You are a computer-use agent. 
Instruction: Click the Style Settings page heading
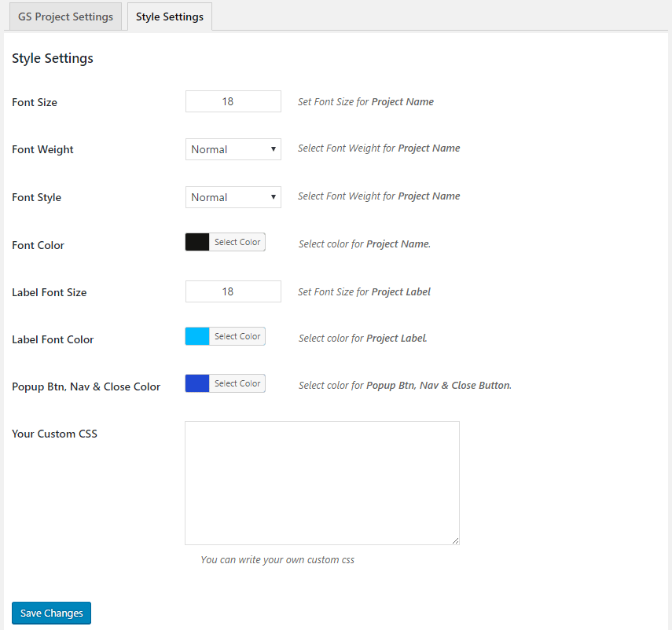tap(52, 57)
